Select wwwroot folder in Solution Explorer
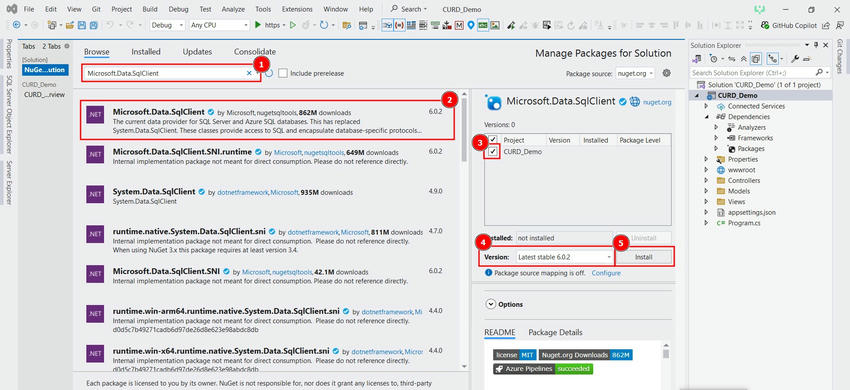850x390 pixels. (742, 170)
